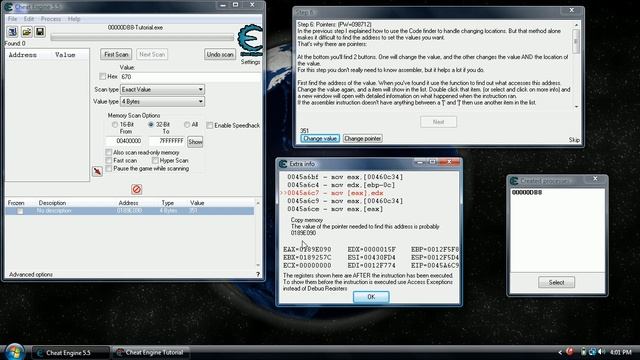Image resolution: width=640 pixels, height=360 pixels.
Task: Select the All radio button
Action: [x=187, y=124]
